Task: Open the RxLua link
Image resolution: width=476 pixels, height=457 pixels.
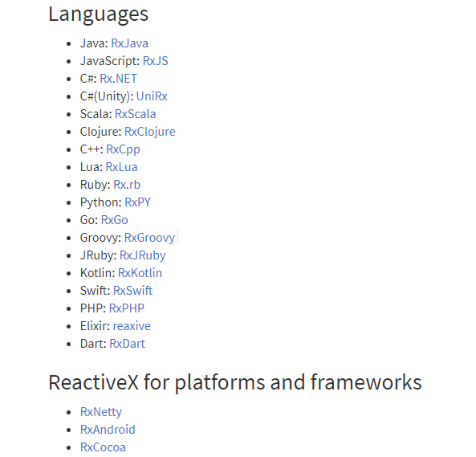Action: (121, 167)
